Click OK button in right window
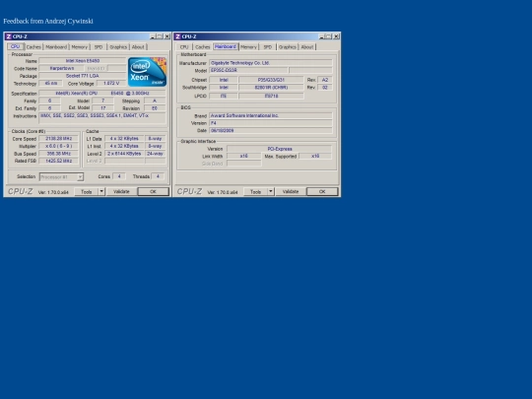This screenshot has width=532, height=399. [x=322, y=192]
